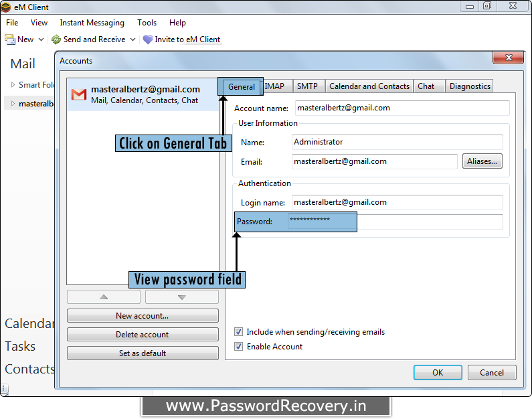Open the Calendar and Contacts tab
532x419 pixels.
point(369,86)
